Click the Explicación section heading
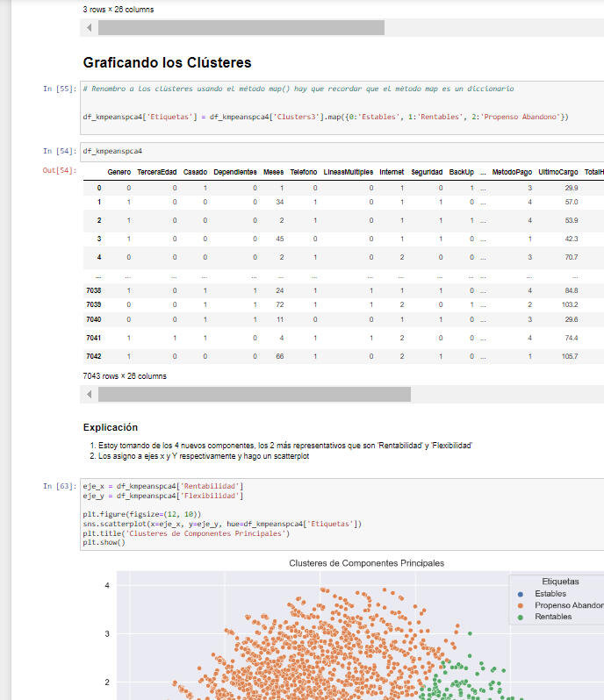Viewport: 604px width, 700px height. [x=110, y=427]
